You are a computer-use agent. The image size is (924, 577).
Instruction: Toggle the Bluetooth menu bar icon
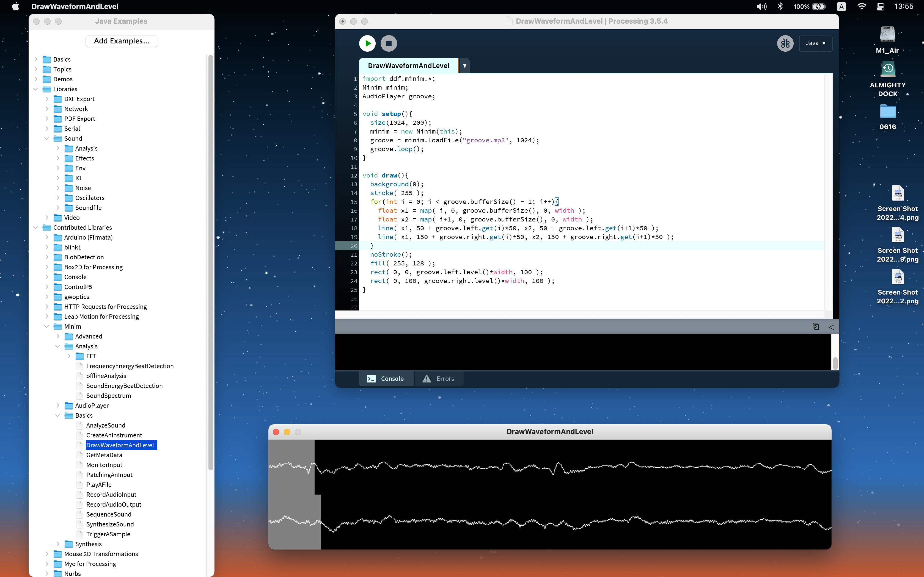[780, 7]
